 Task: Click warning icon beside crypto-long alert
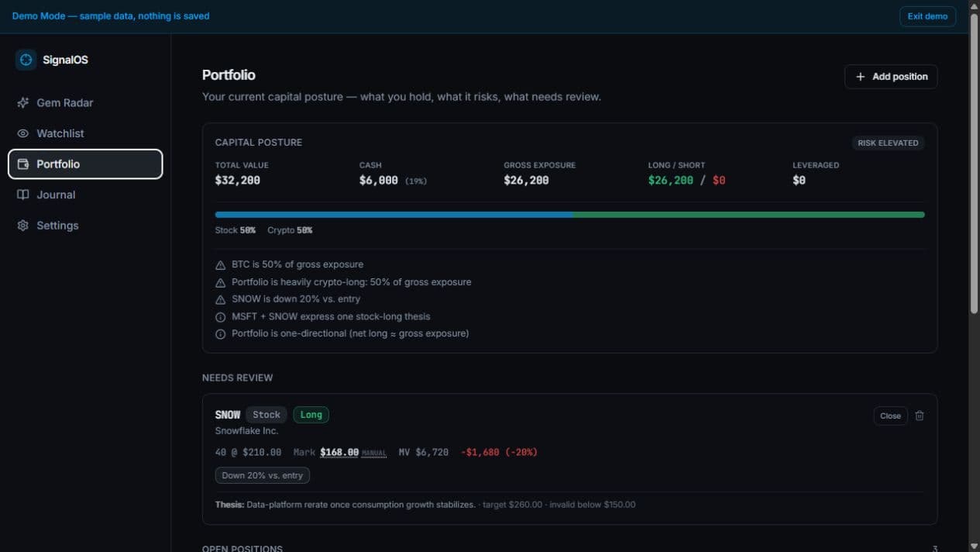pos(220,282)
